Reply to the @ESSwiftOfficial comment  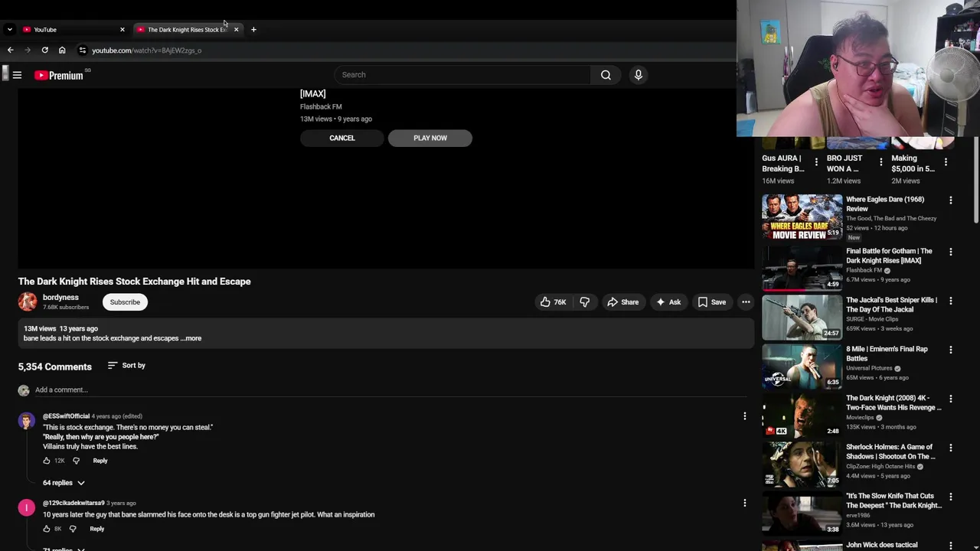pos(100,461)
